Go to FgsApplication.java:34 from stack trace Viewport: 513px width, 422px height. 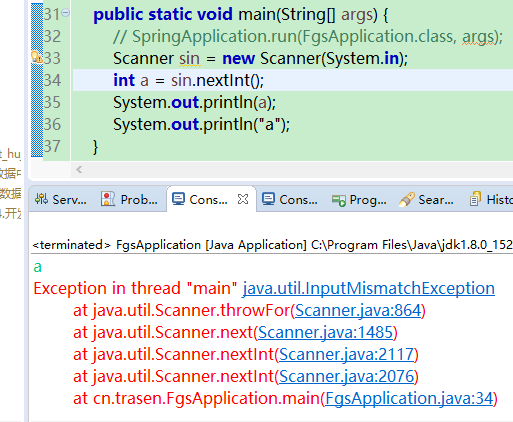[x=409, y=398]
